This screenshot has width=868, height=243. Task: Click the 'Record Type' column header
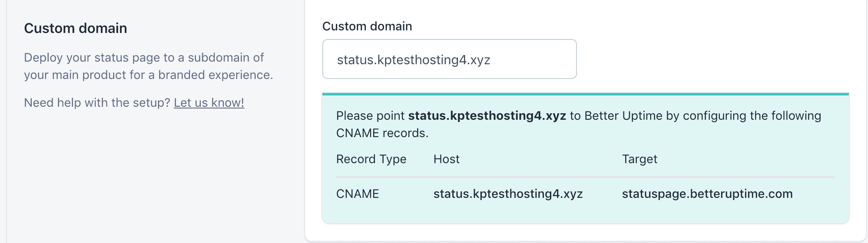pyautogui.click(x=371, y=159)
